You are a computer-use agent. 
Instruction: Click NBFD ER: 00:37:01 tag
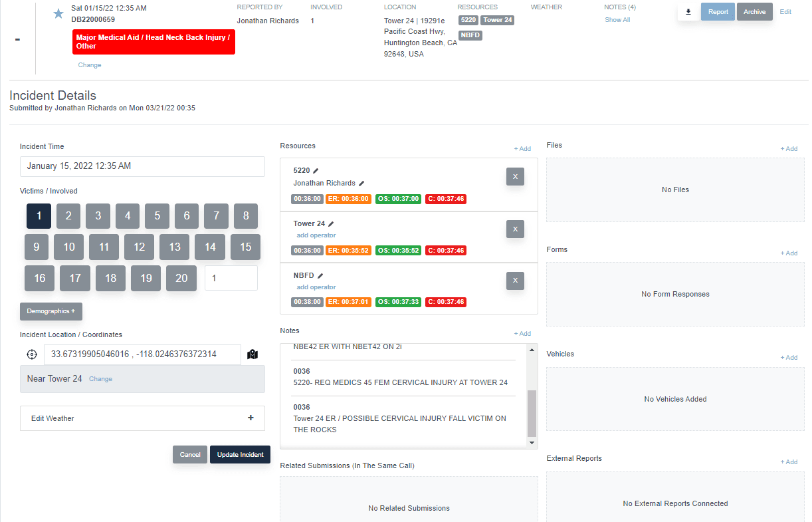point(349,303)
